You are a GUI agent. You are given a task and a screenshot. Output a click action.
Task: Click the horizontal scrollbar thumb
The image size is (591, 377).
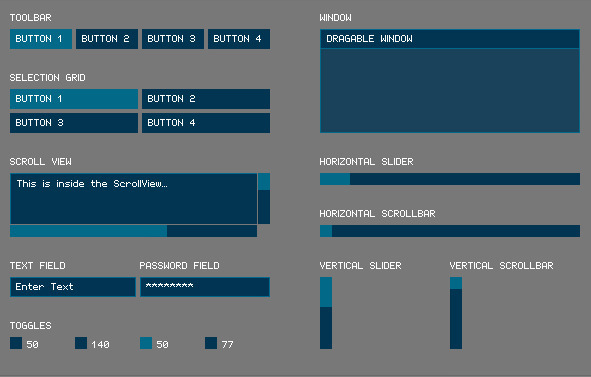[x=326, y=231]
